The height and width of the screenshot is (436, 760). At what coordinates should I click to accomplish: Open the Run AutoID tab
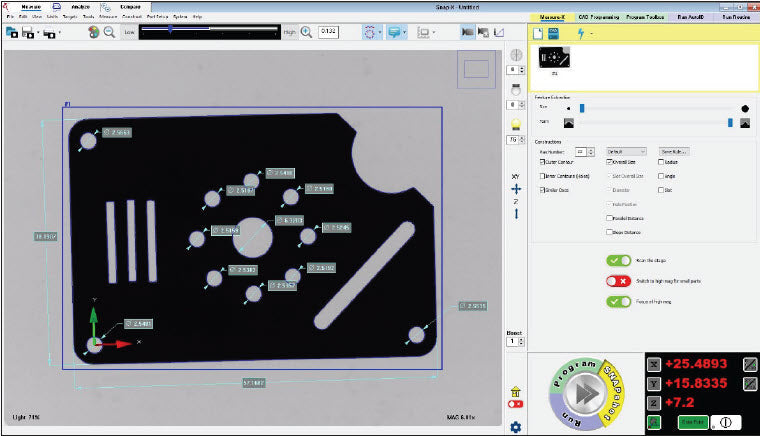[x=690, y=17]
